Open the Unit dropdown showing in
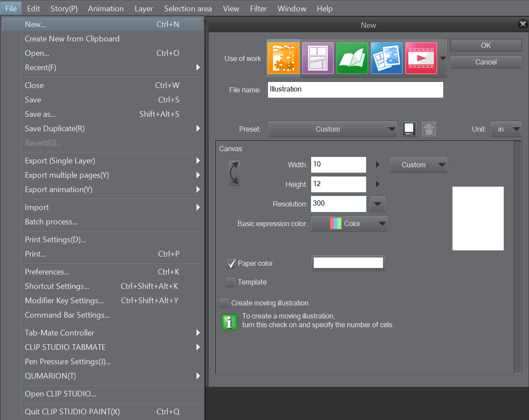529x420 pixels. coord(506,129)
